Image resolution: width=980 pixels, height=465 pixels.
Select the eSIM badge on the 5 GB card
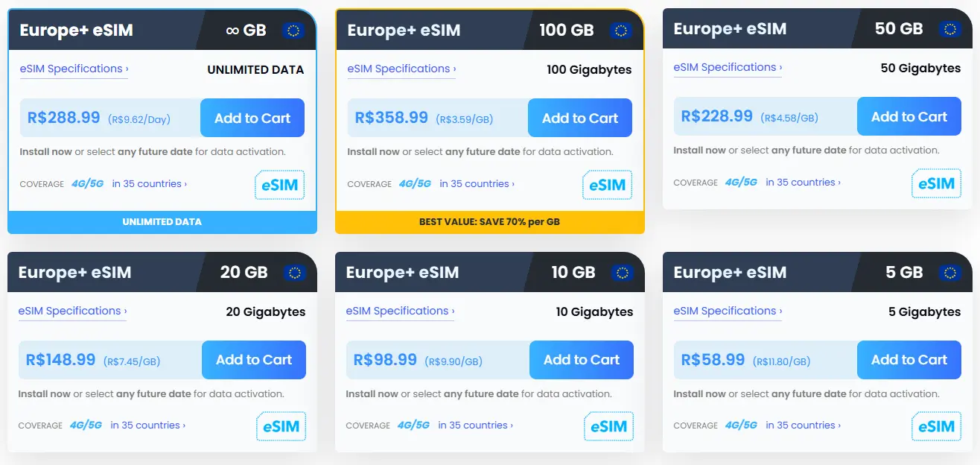(936, 426)
